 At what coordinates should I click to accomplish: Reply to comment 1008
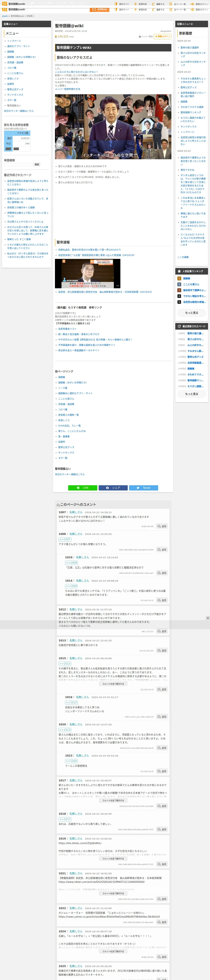(x=162, y=550)
